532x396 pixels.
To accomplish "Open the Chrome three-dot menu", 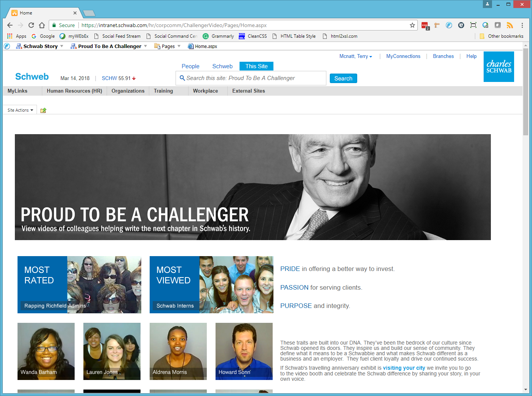I will point(522,25).
